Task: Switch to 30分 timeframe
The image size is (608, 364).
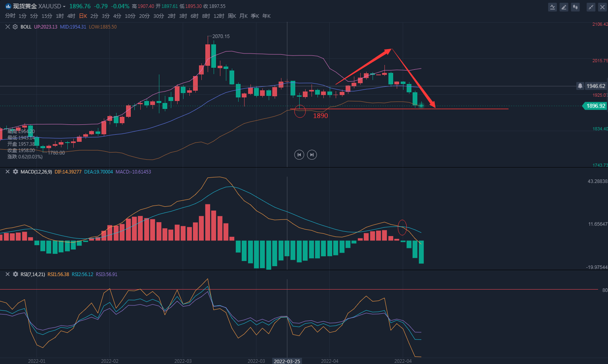Action: 159,16
